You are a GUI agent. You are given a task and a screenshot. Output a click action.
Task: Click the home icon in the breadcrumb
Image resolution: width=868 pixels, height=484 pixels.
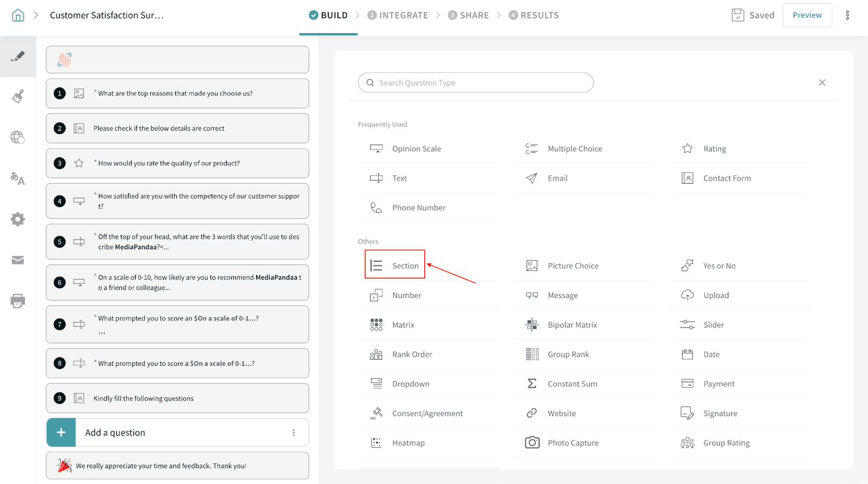18,15
